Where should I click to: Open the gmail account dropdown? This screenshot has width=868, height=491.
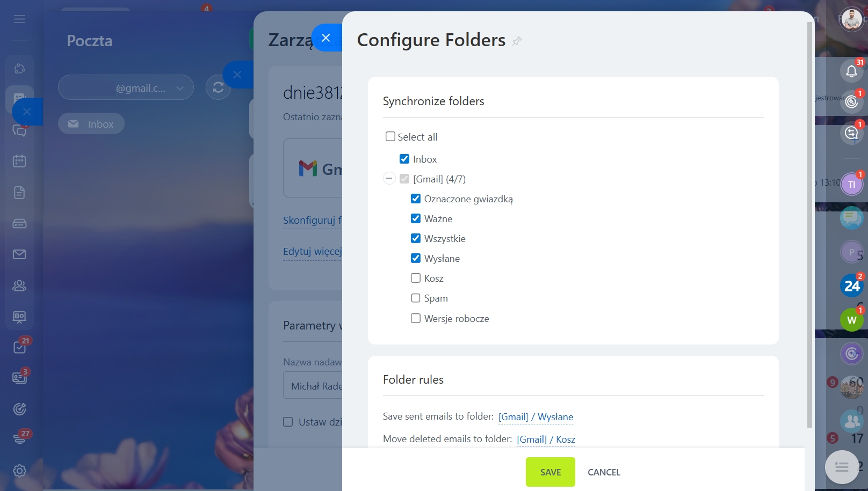coord(126,87)
